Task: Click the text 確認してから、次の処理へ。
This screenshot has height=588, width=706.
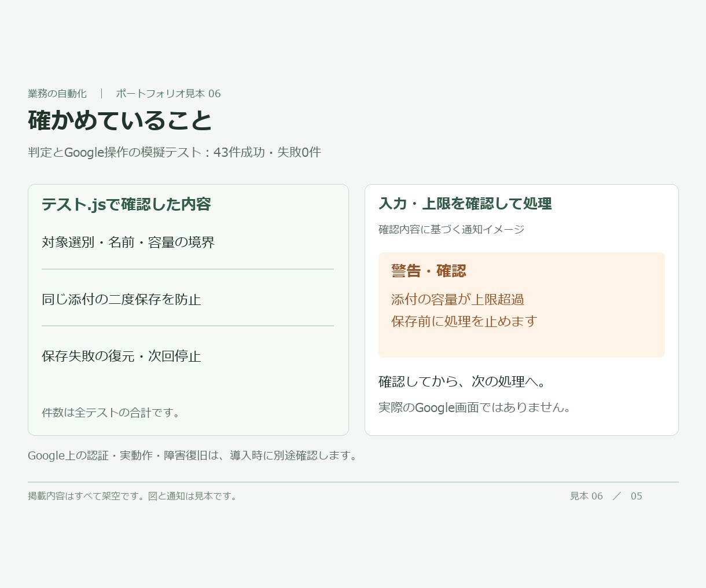Action: (462, 381)
